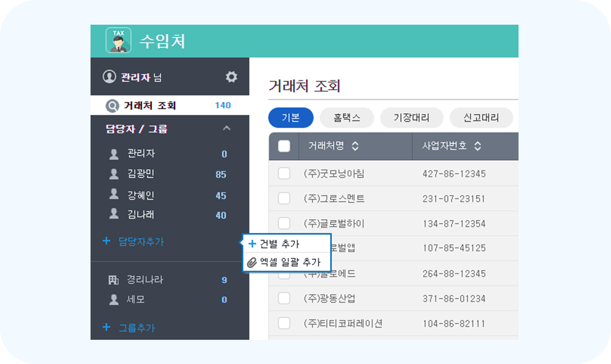This screenshot has height=364, width=611.
Task: Sort by 사업자번호 column arrows
Action: (x=477, y=146)
